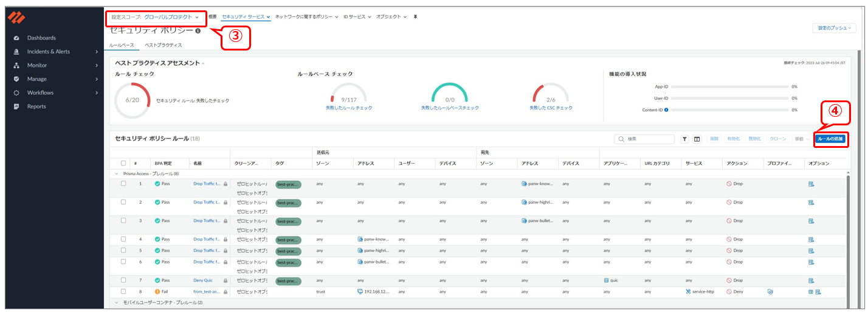Click the option log icon for rule 1
Screen dimensions: 868x314
click(811, 183)
